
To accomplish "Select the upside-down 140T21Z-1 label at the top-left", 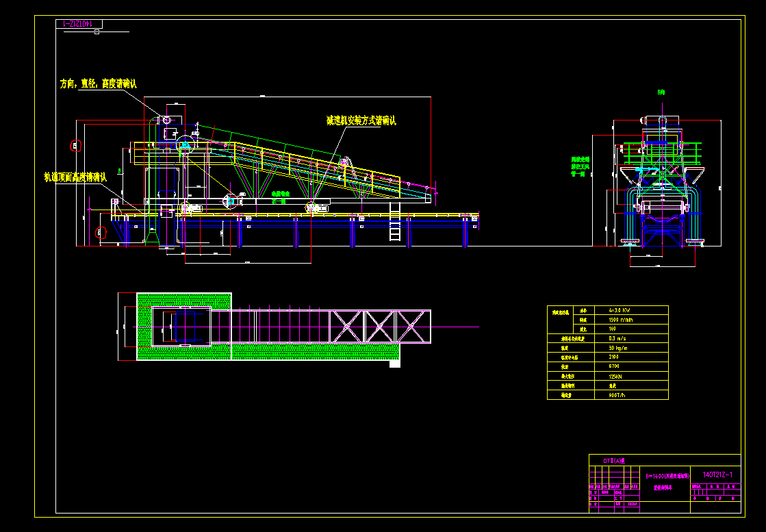I will click(79, 23).
